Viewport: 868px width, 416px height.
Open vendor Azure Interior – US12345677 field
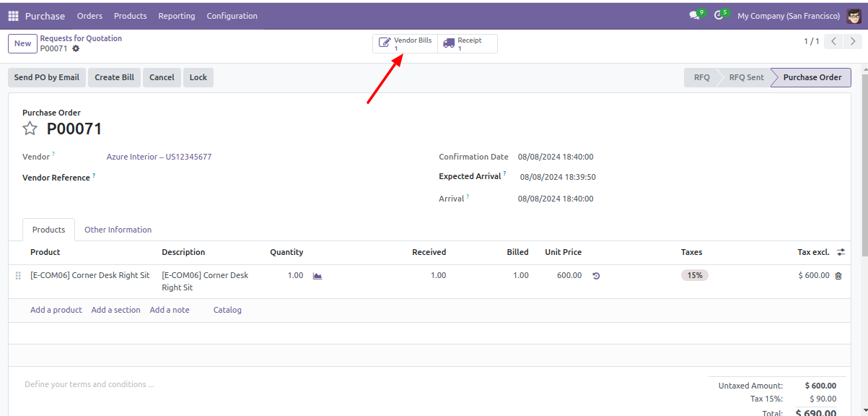tap(159, 157)
